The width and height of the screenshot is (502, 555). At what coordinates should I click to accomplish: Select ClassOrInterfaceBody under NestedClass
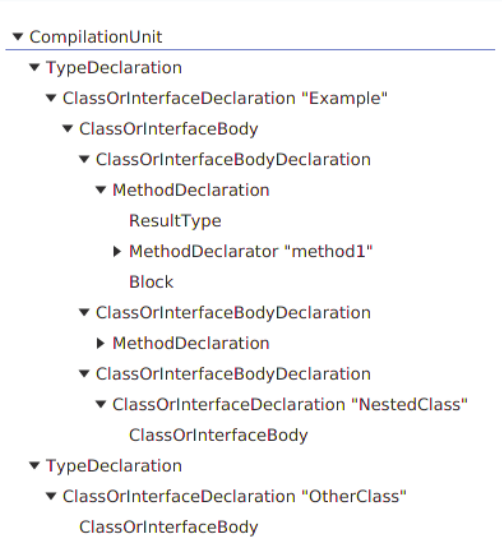(218, 435)
